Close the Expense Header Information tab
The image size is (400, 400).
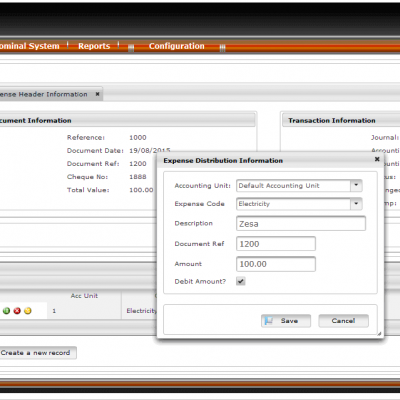[97, 94]
